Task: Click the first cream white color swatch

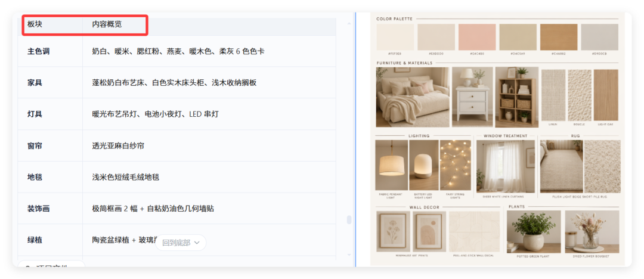Action: (395, 37)
